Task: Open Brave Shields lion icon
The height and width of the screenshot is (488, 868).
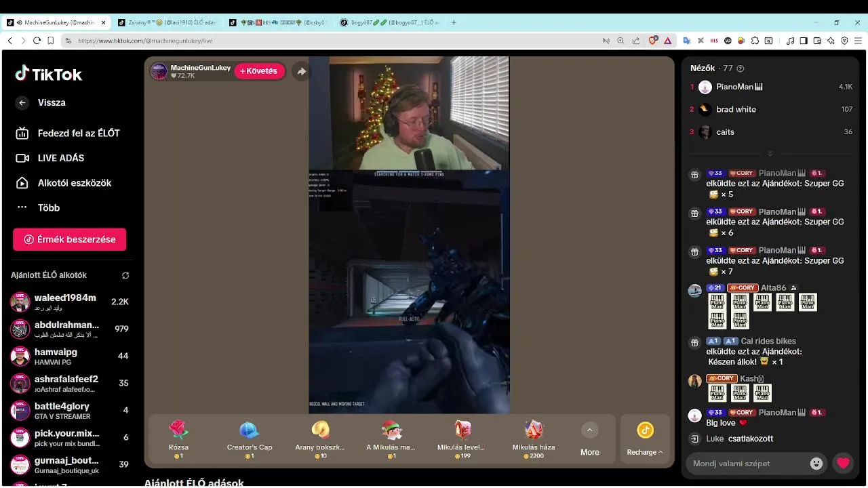Action: pyautogui.click(x=653, y=41)
